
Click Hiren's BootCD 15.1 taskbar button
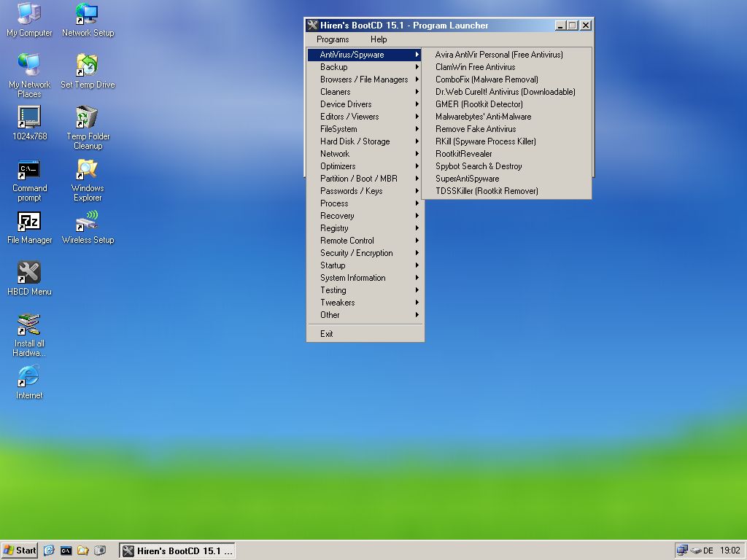pyautogui.click(x=177, y=551)
